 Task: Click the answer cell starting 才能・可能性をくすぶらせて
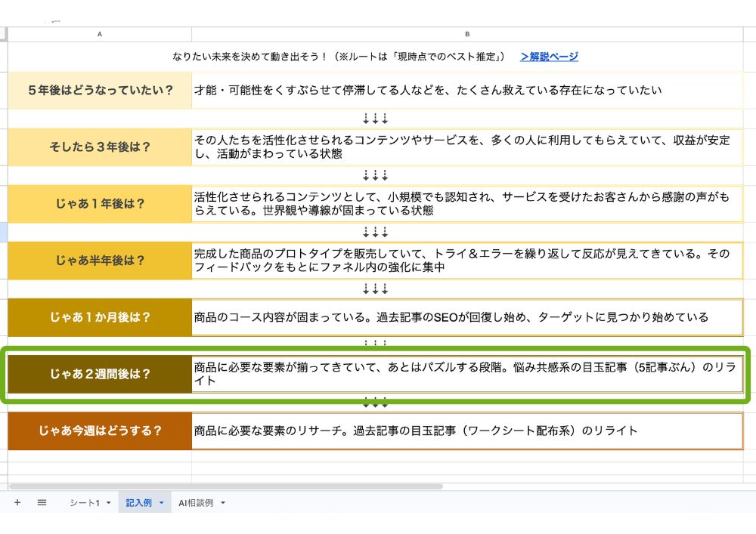467,90
